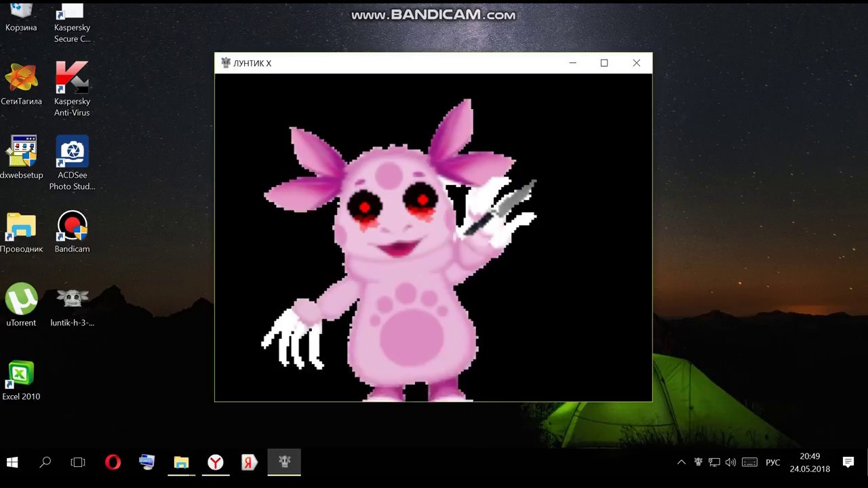Switch to ЛУНТИК X taskbar app

pos(284,462)
